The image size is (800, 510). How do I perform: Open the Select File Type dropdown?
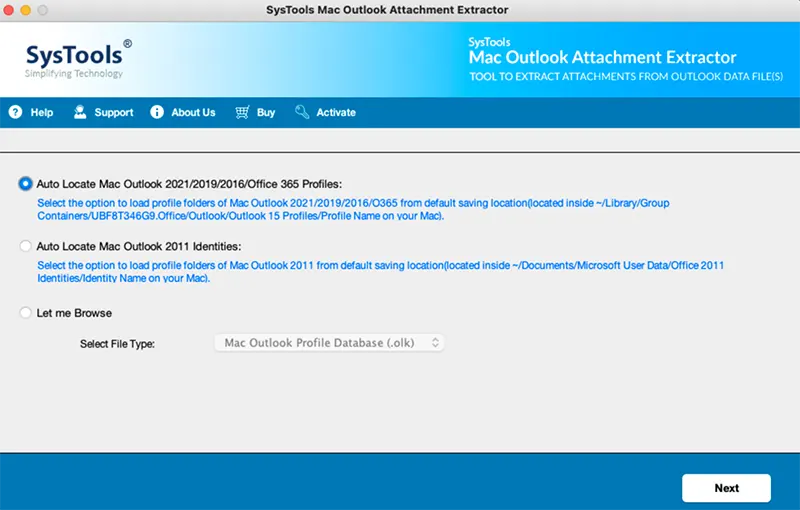[329, 343]
